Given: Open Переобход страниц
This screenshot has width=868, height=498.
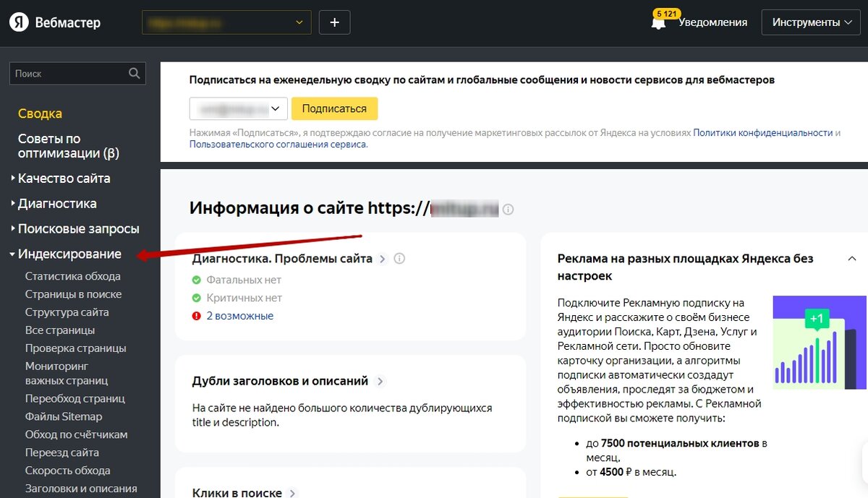Looking at the screenshot, I should click(x=75, y=398).
